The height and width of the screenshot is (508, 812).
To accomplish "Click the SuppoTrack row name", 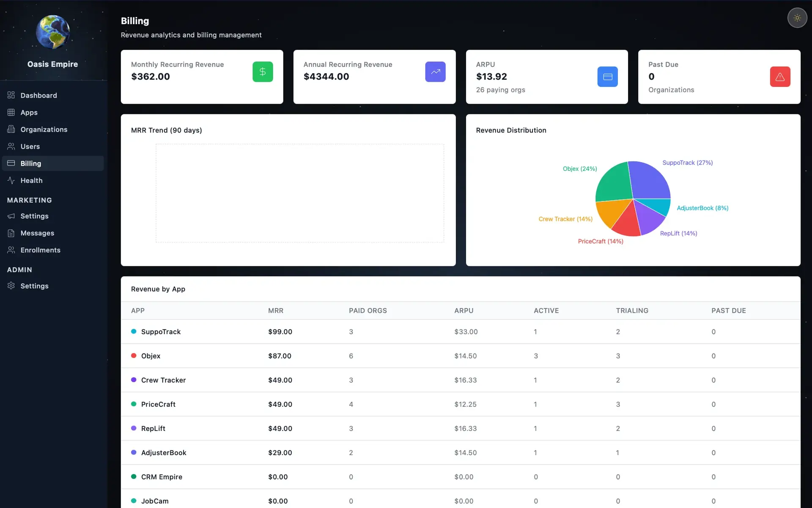I will tap(161, 331).
